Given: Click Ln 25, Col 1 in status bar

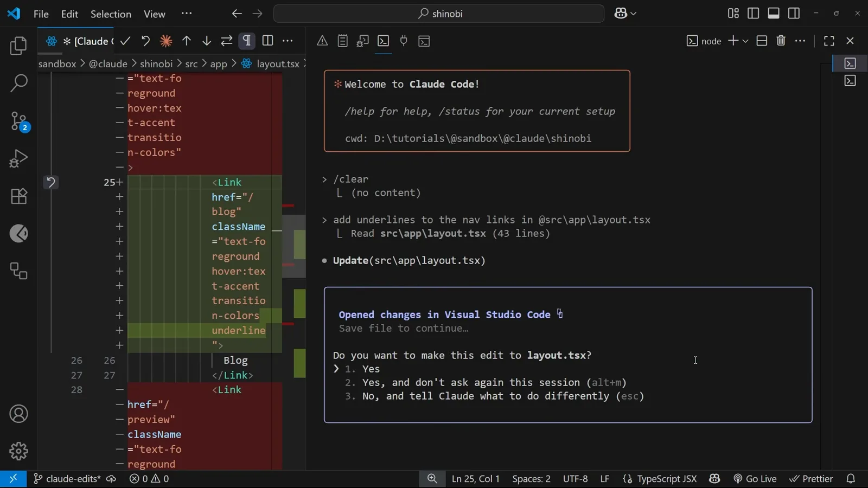Looking at the screenshot, I should 476,479.
